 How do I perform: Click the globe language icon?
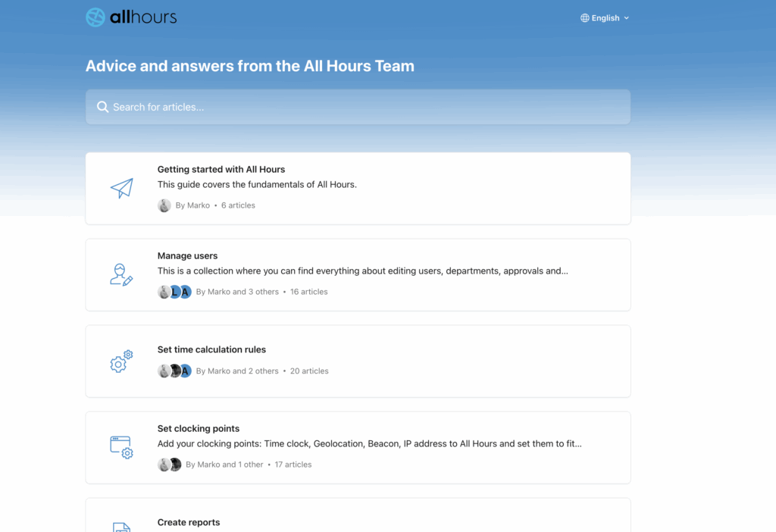(585, 18)
